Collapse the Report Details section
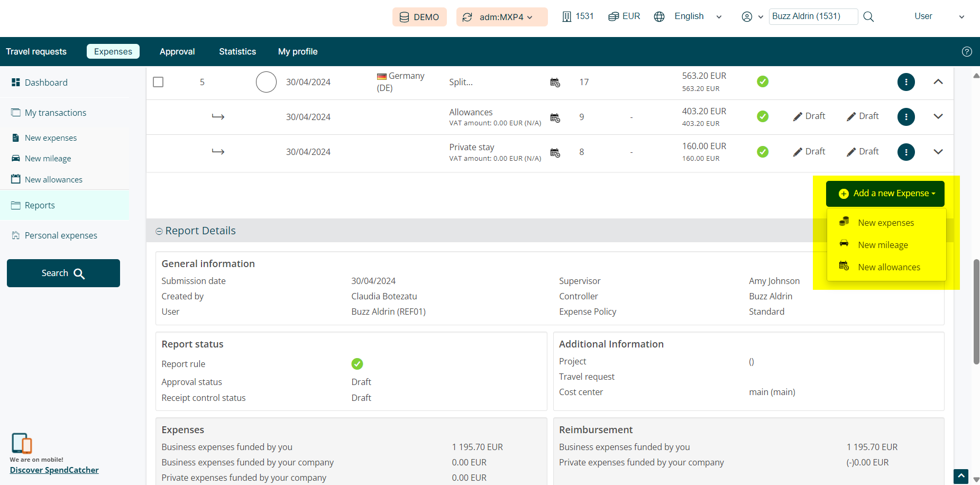Viewport: 980px width, 485px height. 159,231
